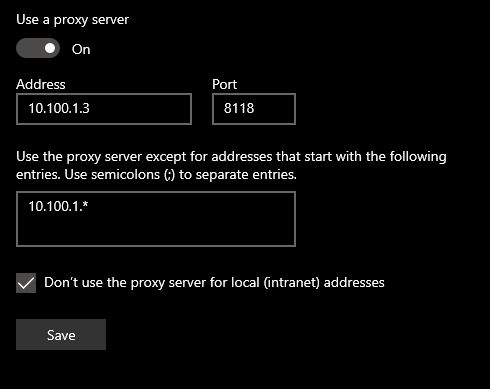Turn off the Use a proxy server switch

pyautogui.click(x=38, y=48)
